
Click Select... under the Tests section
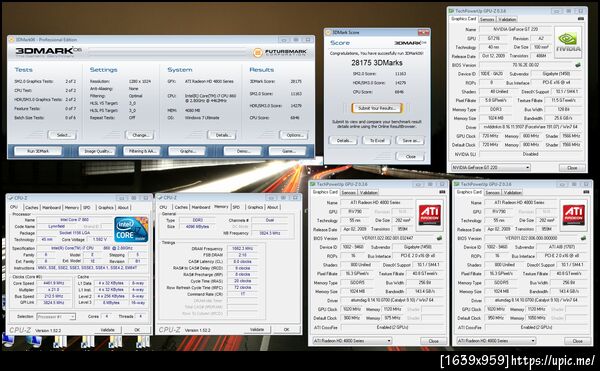(62, 135)
